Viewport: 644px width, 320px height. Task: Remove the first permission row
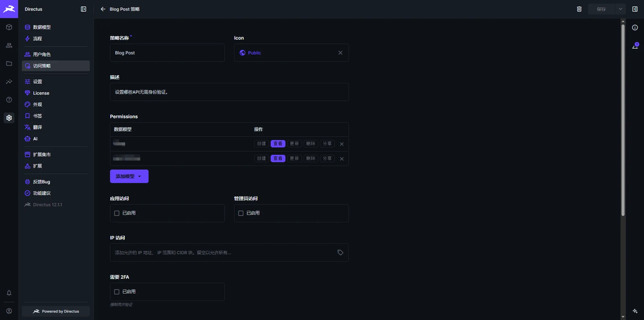point(342,144)
